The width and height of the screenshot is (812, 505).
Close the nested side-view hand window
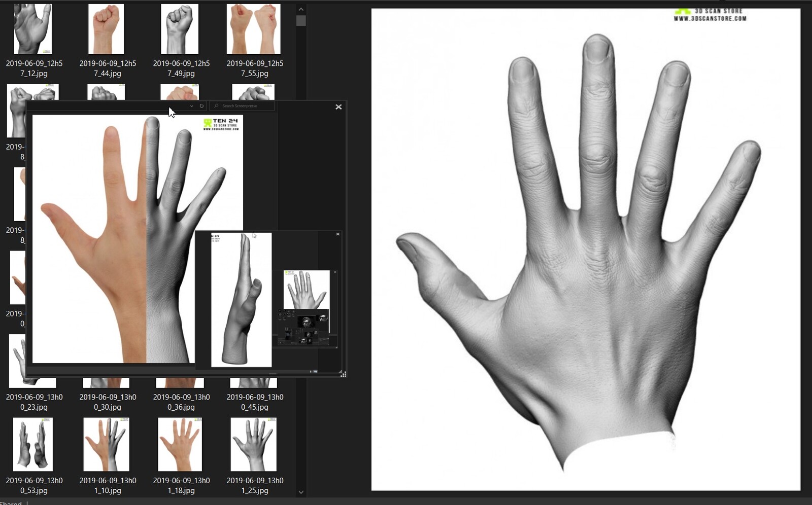pos(338,234)
